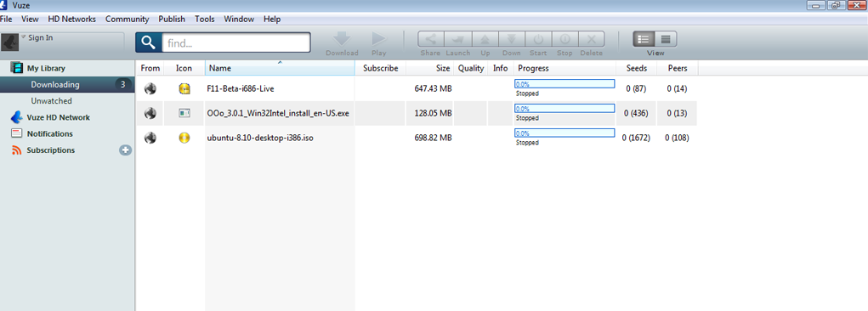Click the Download toolbar arrow icon
Image resolution: width=868 pixels, height=311 pixels.
click(342, 39)
